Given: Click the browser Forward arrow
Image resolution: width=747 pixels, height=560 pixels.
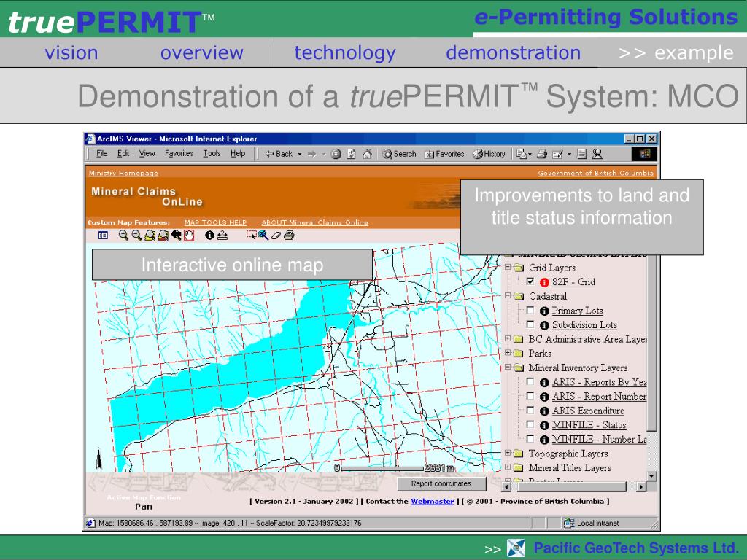Looking at the screenshot, I should (x=312, y=154).
